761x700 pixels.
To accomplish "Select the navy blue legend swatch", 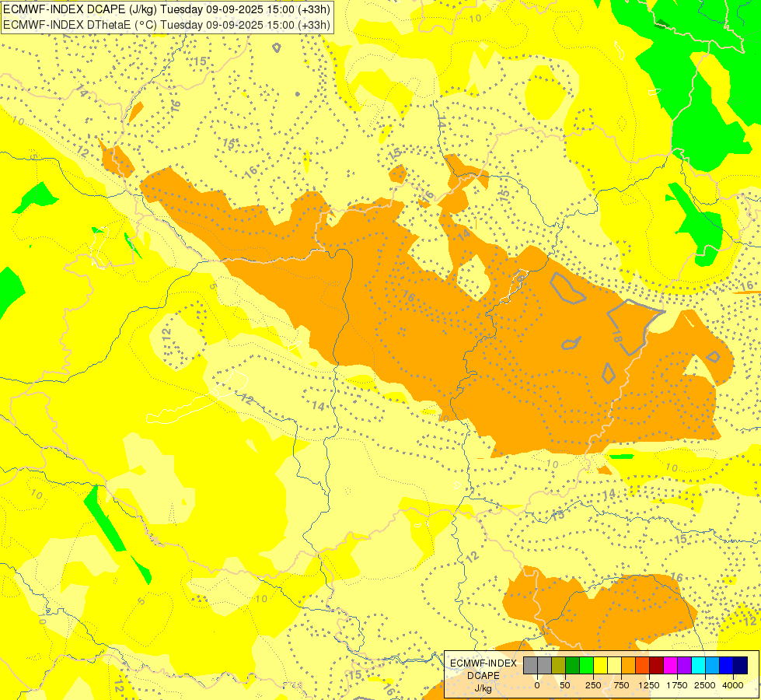I will click(741, 666).
